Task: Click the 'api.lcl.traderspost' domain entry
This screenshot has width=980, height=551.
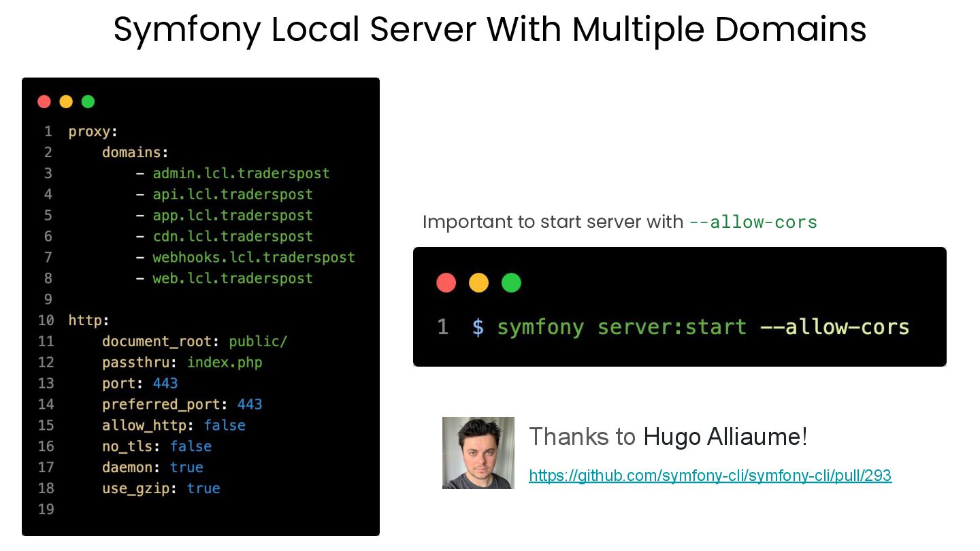Action: click(233, 195)
